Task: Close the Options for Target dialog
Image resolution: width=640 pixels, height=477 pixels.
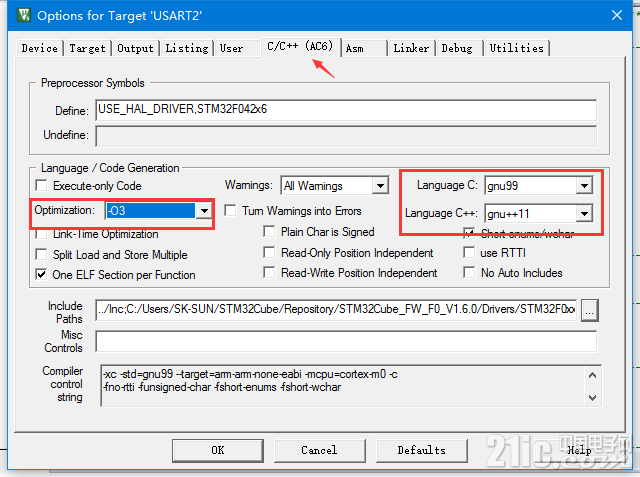Action: (x=617, y=16)
